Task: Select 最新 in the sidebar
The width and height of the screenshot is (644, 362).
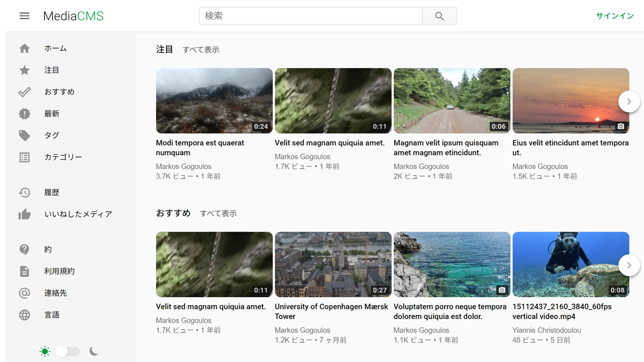Action: click(x=52, y=114)
